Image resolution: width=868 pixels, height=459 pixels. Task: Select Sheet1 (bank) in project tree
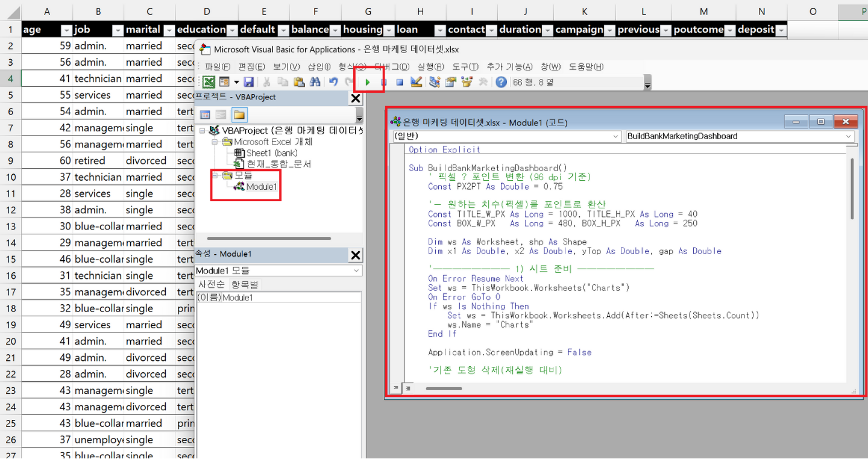pos(271,153)
